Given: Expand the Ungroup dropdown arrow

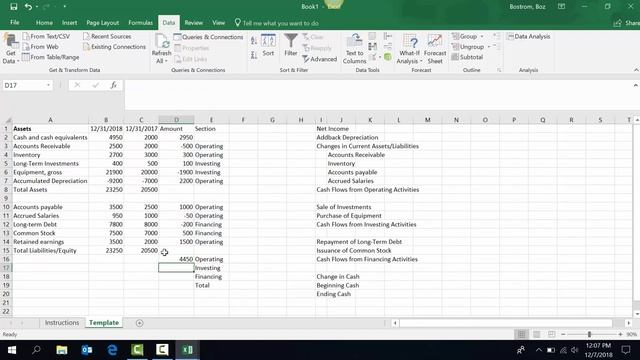Looking at the screenshot, I should [x=489, y=47].
